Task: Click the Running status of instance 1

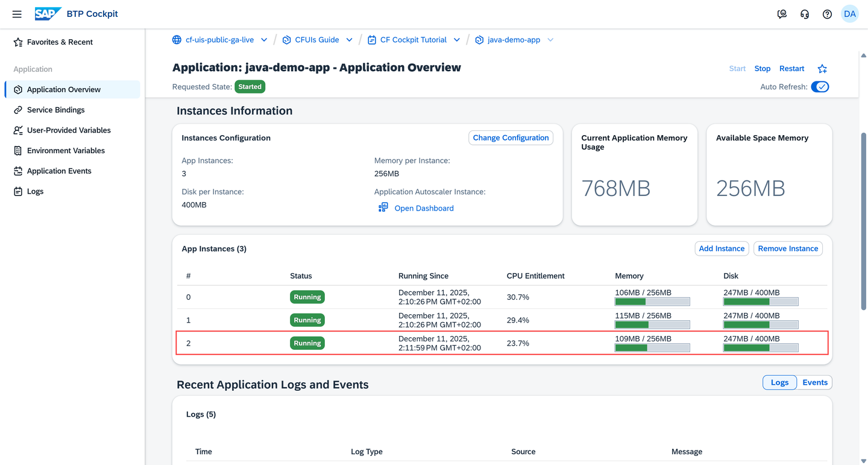Action: pyautogui.click(x=307, y=320)
